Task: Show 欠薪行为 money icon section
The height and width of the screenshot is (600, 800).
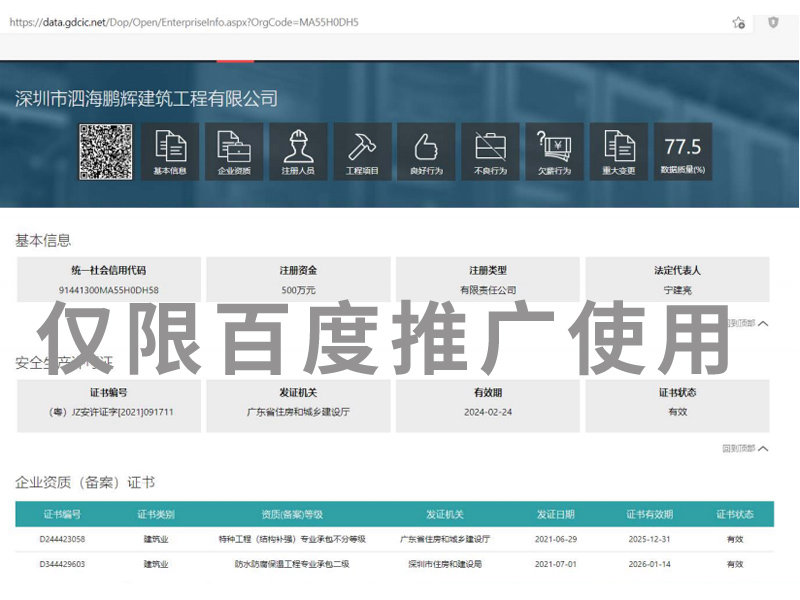Action: tap(555, 152)
